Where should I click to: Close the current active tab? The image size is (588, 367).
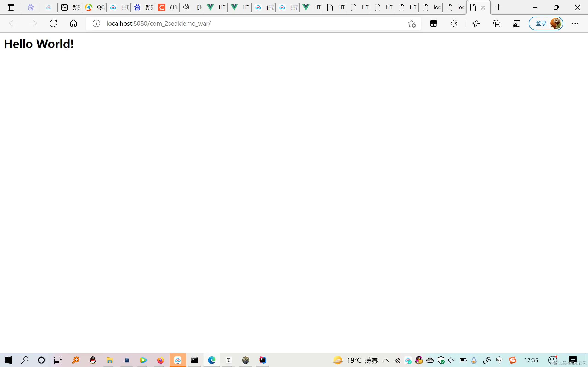point(483,8)
